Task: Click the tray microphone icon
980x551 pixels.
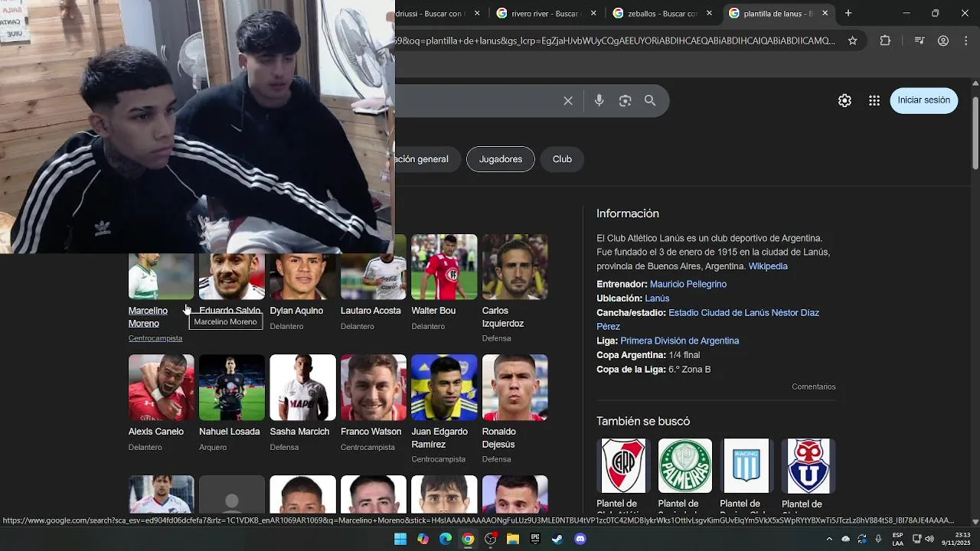Action: coord(878,539)
